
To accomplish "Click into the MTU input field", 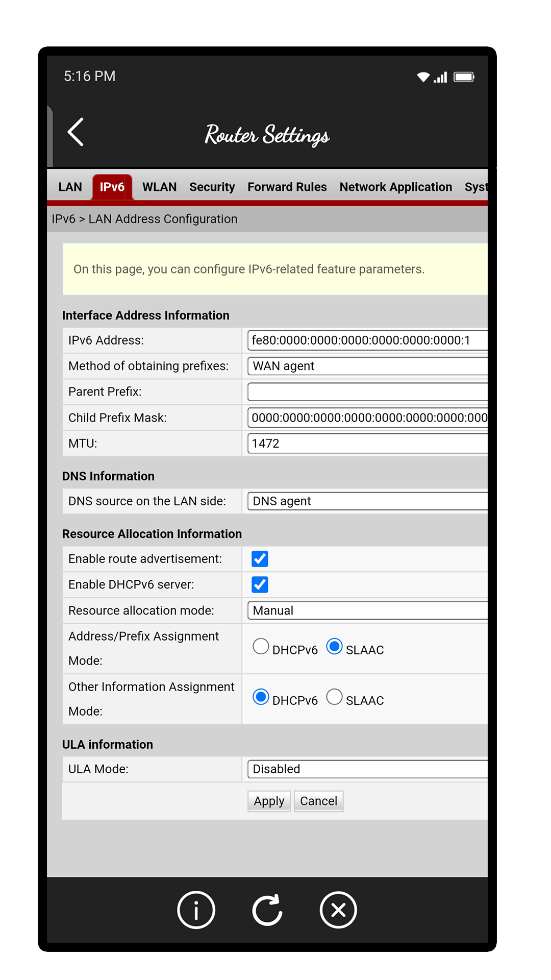I will [367, 444].
